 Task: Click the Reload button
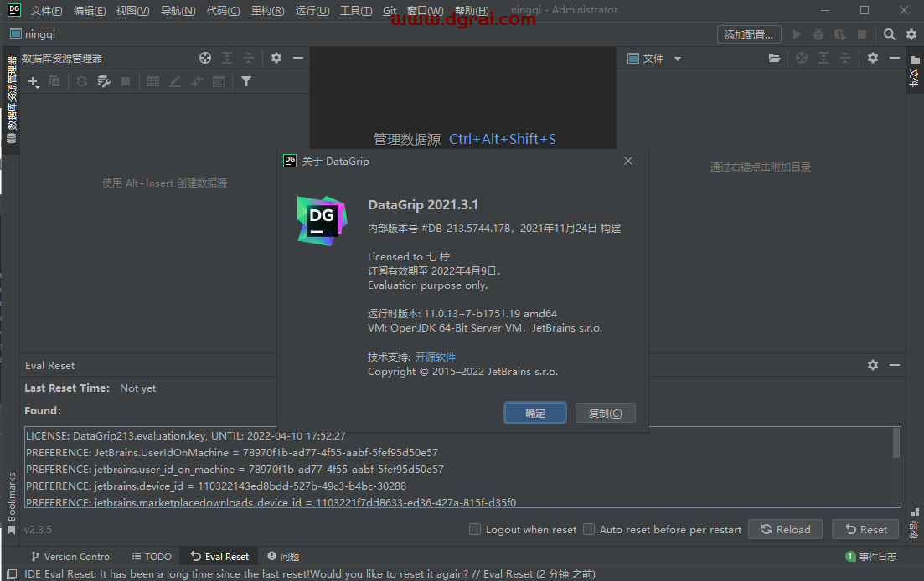(786, 529)
